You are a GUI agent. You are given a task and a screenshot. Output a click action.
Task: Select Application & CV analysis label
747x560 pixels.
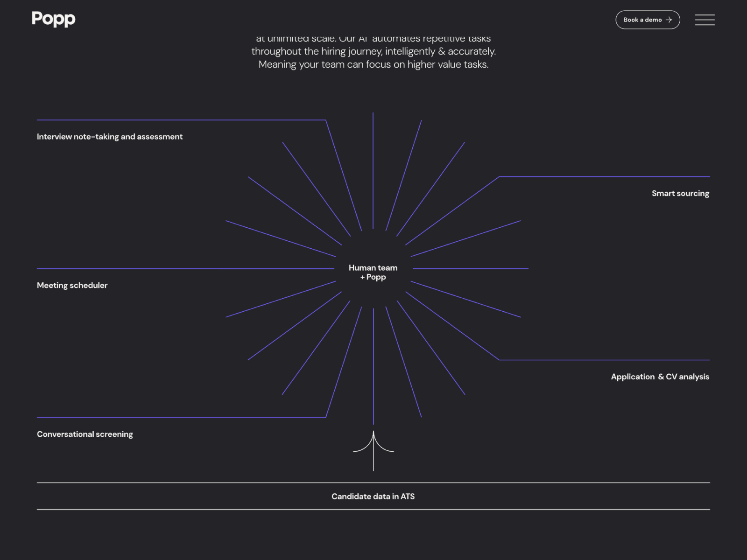pyautogui.click(x=660, y=377)
